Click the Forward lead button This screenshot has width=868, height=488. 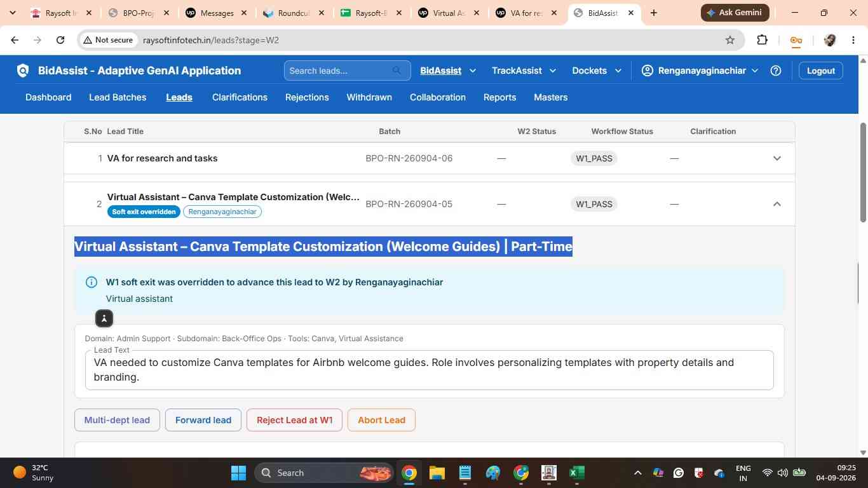(203, 420)
